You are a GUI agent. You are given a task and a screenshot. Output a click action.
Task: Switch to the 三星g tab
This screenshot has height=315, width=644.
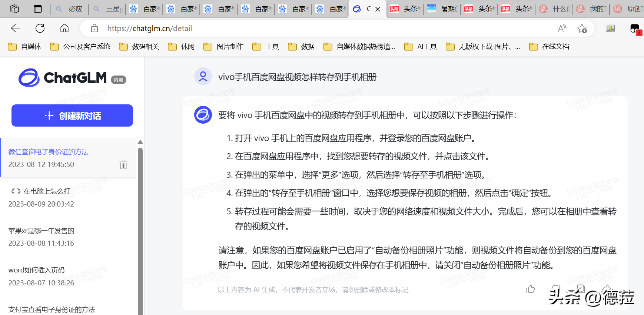coord(107,9)
